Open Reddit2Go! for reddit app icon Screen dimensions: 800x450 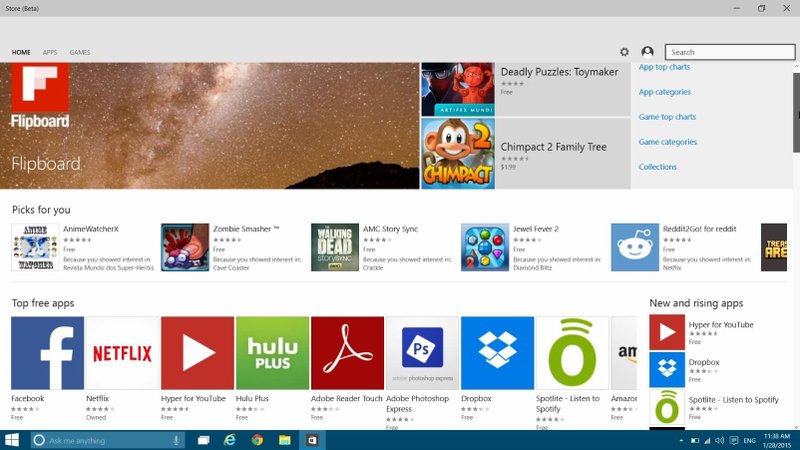[635, 247]
